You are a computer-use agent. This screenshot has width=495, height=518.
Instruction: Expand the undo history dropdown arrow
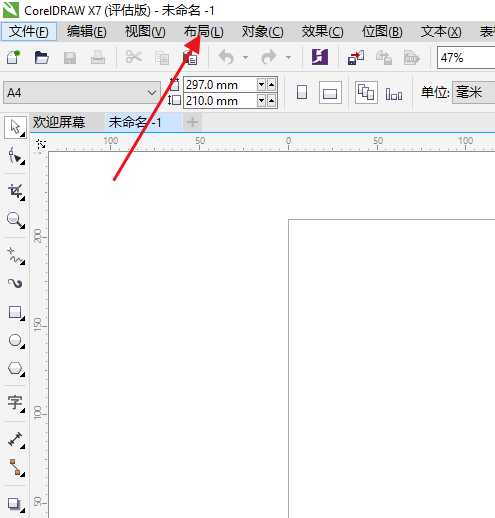pos(245,58)
